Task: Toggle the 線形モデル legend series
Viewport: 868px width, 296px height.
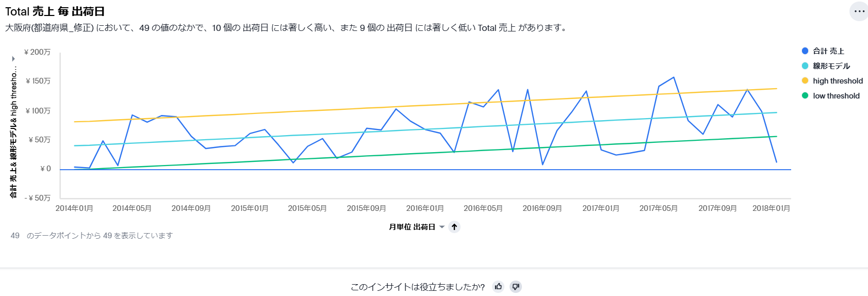Action: (831, 66)
